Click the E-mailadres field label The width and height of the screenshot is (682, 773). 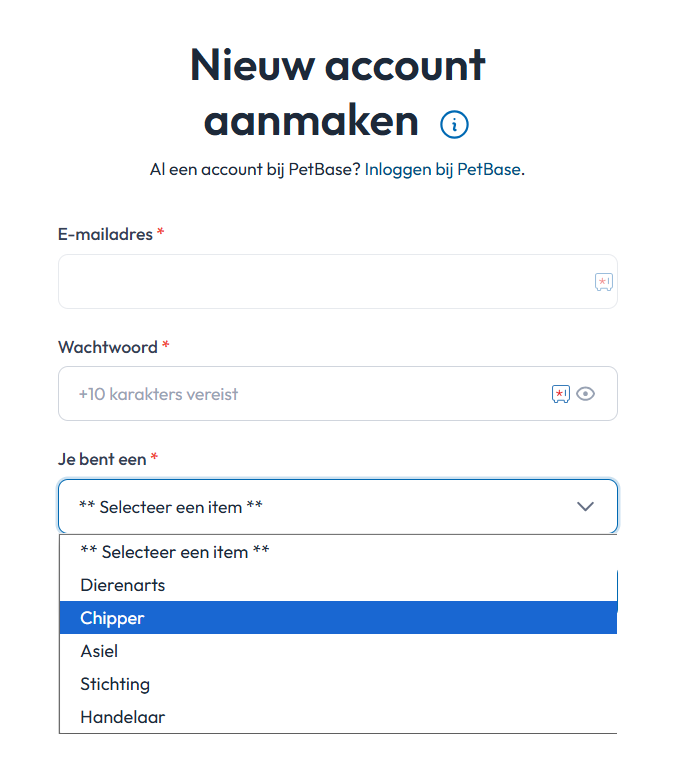click(x=105, y=234)
